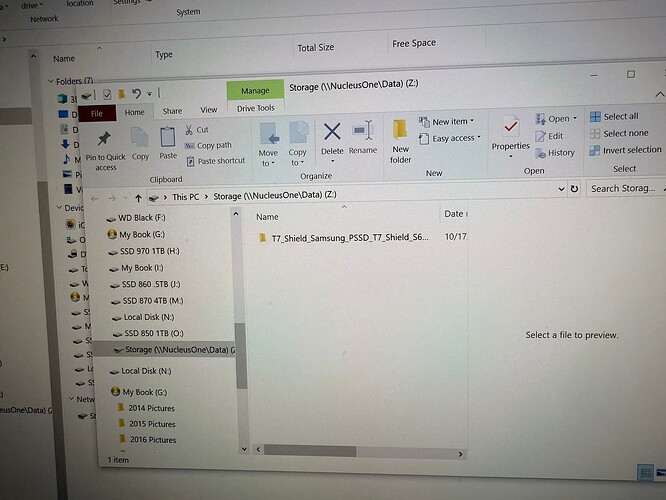Open address bar history dropdown
Image resolution: width=666 pixels, height=500 pixels.
click(561, 189)
